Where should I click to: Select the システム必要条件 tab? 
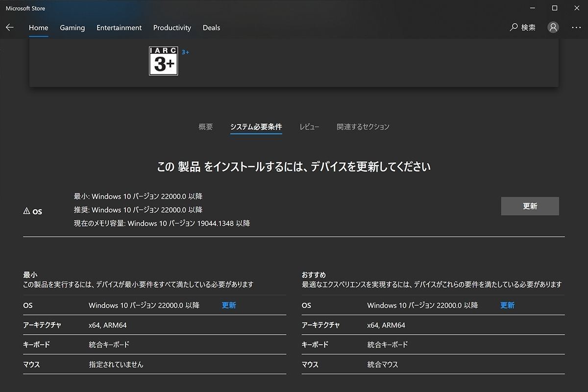256,127
